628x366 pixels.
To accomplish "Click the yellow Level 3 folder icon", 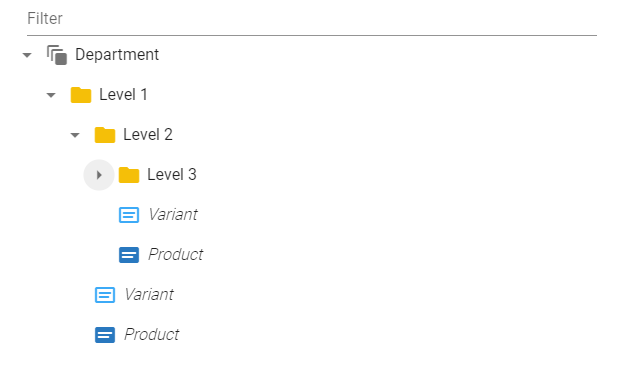I will (129, 175).
